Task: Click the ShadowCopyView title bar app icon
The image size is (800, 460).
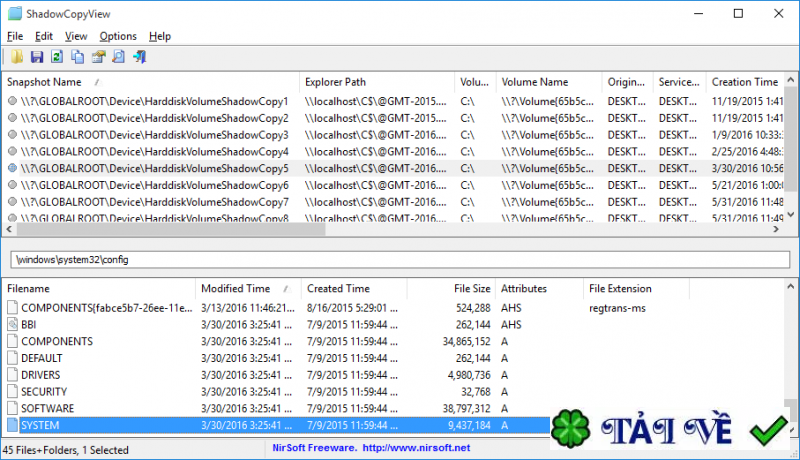Action: pyautogui.click(x=15, y=13)
